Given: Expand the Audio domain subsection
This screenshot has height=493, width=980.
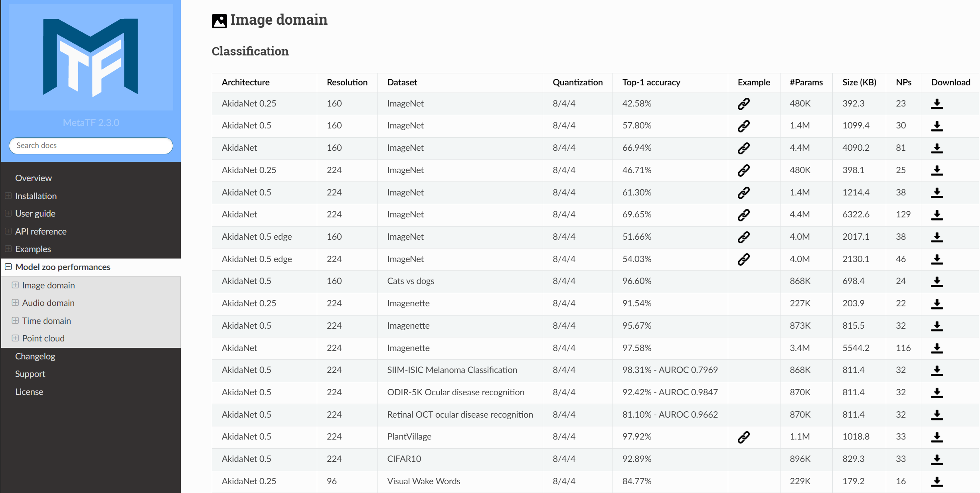Looking at the screenshot, I should point(15,303).
